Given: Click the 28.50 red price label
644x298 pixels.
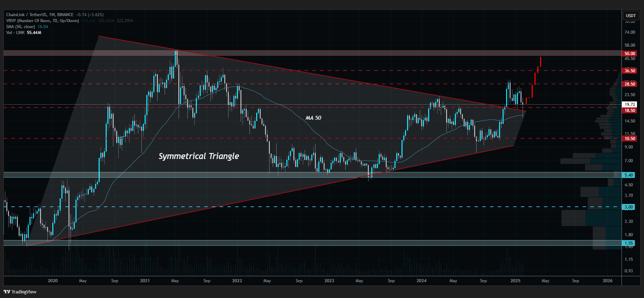Looking at the screenshot, I should point(630,84).
